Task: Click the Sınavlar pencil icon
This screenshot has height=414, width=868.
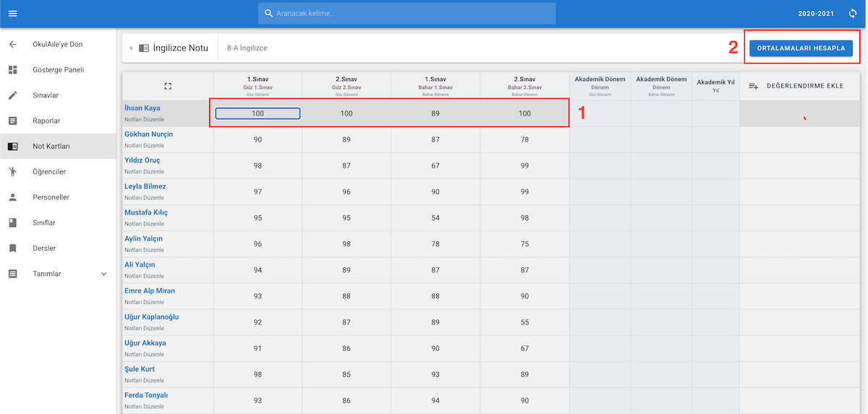Action: click(x=13, y=95)
